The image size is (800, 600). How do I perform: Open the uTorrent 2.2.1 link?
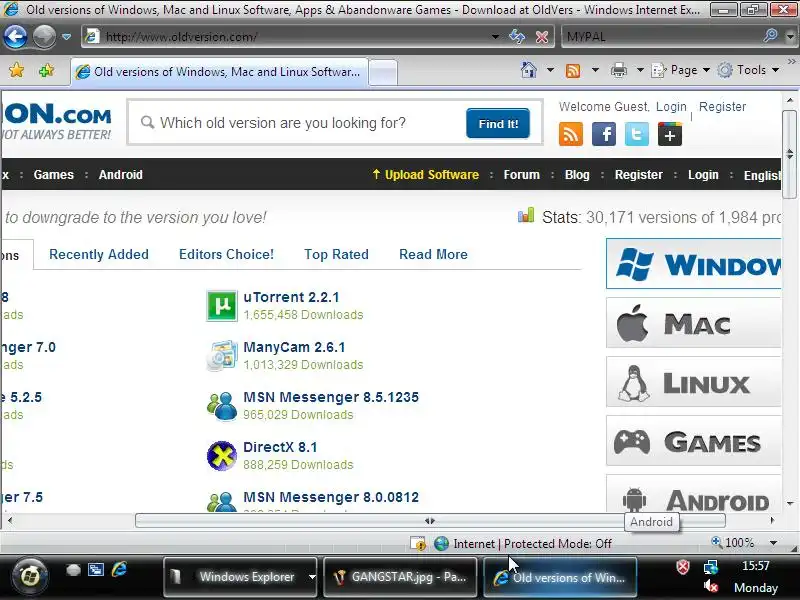(291, 297)
